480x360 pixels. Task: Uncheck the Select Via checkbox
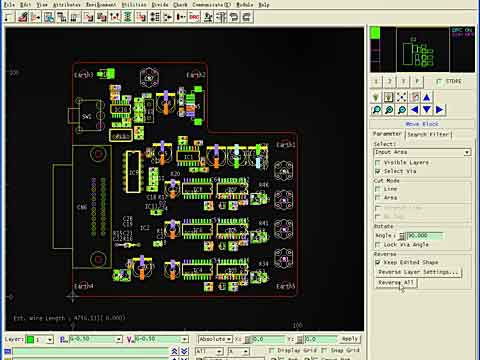(378, 171)
